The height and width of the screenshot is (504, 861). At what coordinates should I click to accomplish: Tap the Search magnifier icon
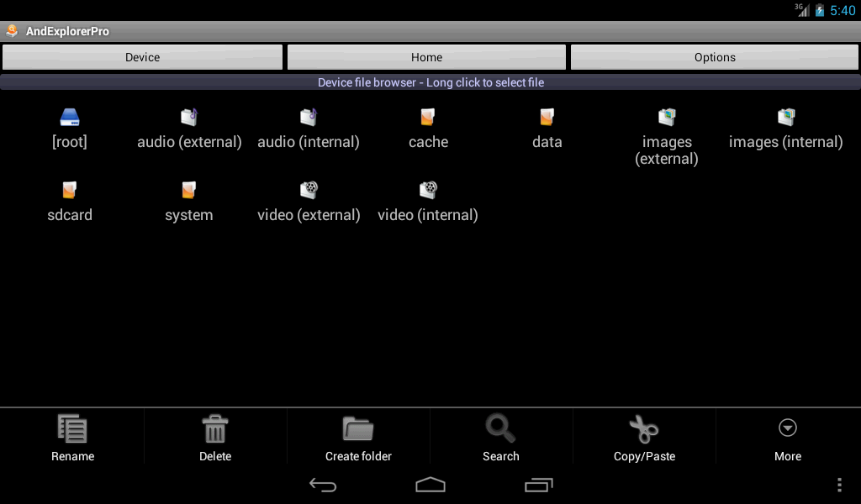tap(501, 429)
